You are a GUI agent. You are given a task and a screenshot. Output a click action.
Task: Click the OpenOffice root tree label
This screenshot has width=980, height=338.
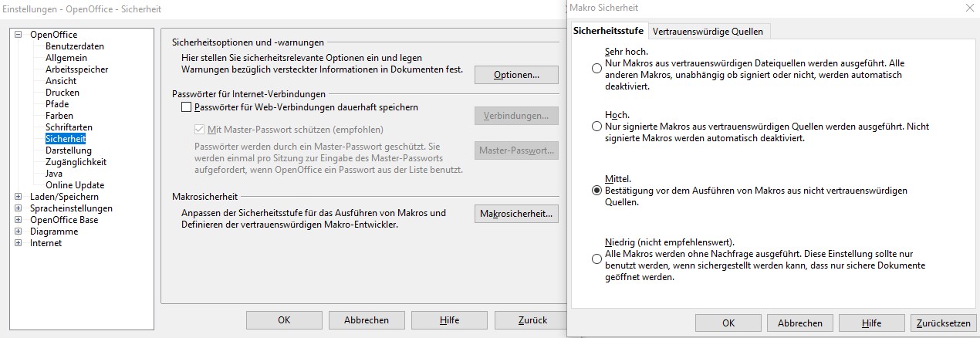pyautogui.click(x=53, y=35)
